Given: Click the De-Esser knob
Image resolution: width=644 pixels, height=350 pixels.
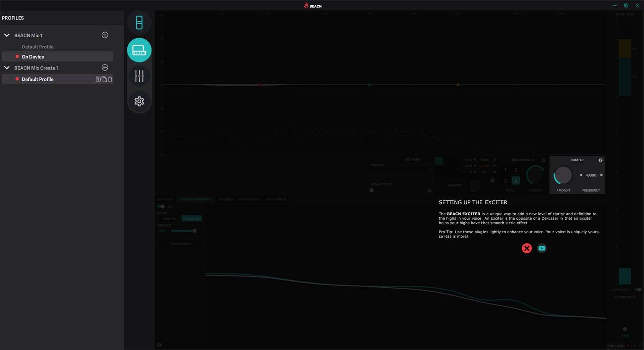Looking at the screenshot, I should tap(475, 185).
